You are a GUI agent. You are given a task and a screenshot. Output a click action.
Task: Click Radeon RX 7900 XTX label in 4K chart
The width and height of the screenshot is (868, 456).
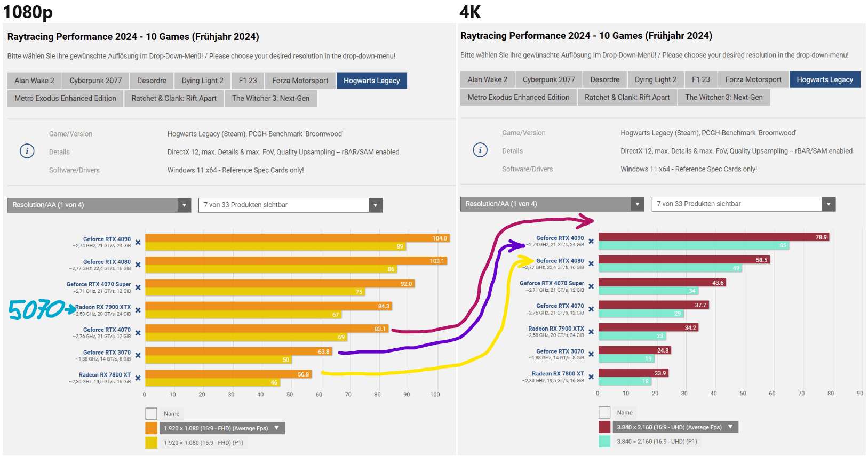(x=556, y=329)
